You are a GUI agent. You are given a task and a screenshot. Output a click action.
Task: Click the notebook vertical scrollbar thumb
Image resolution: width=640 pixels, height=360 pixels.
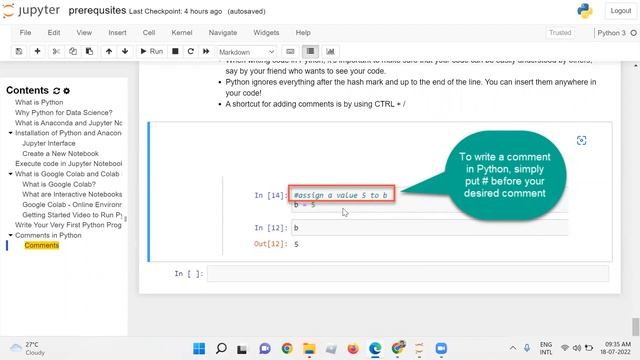pos(635,327)
